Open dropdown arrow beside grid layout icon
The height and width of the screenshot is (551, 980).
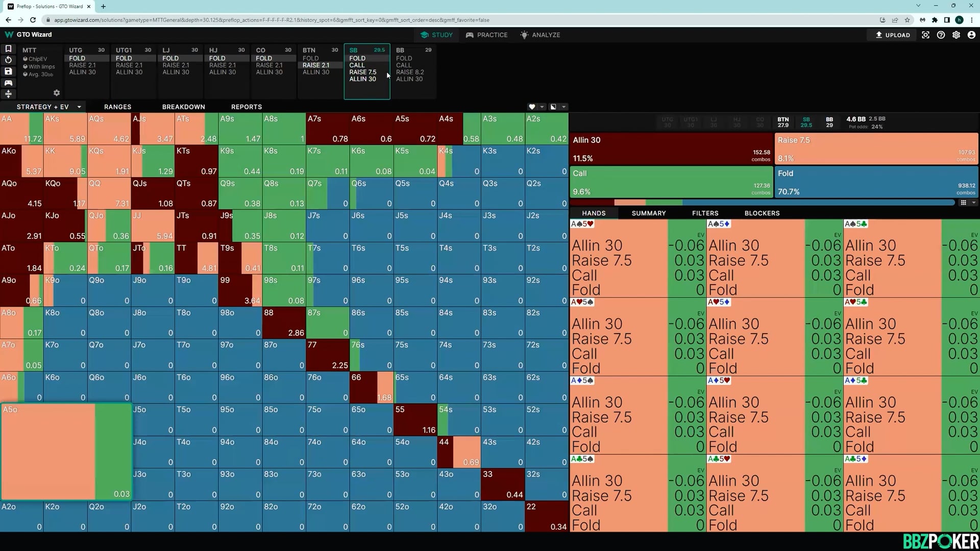tap(973, 203)
